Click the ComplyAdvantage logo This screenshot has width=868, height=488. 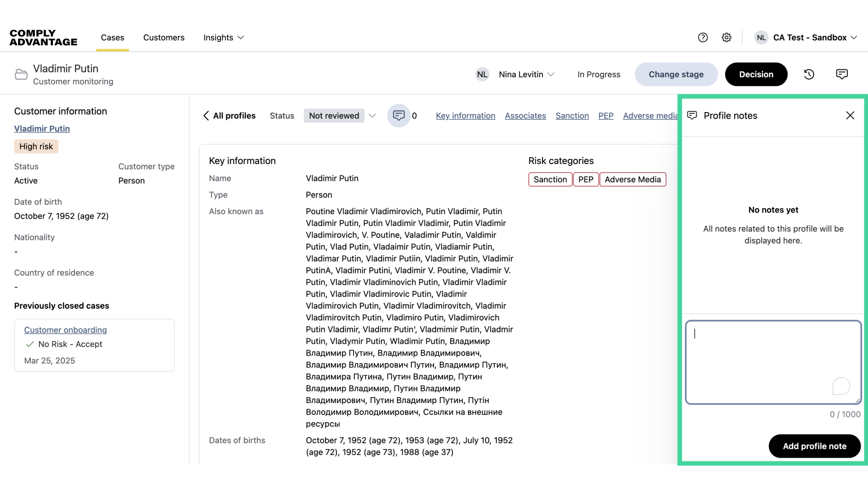[x=43, y=38]
